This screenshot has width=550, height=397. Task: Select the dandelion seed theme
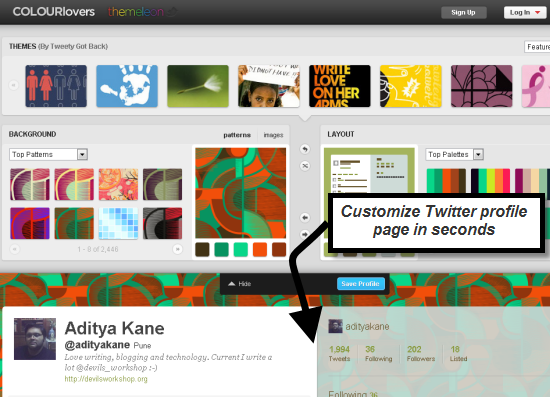pos(198,86)
